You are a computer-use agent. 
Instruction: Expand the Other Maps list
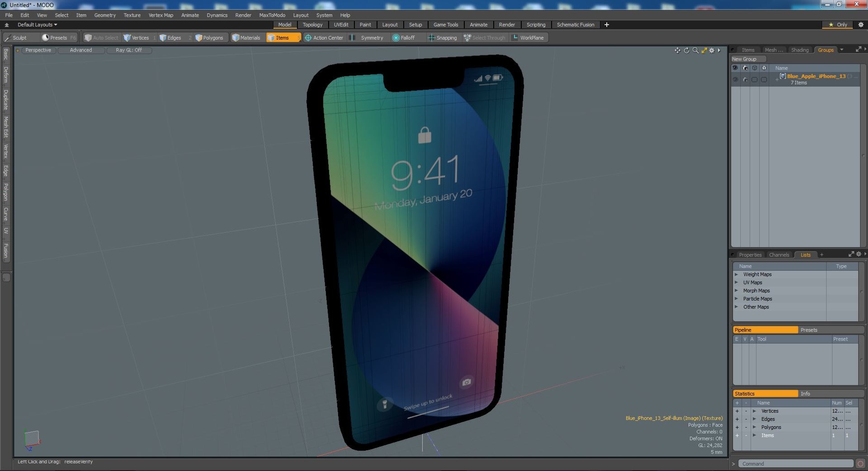click(x=736, y=307)
